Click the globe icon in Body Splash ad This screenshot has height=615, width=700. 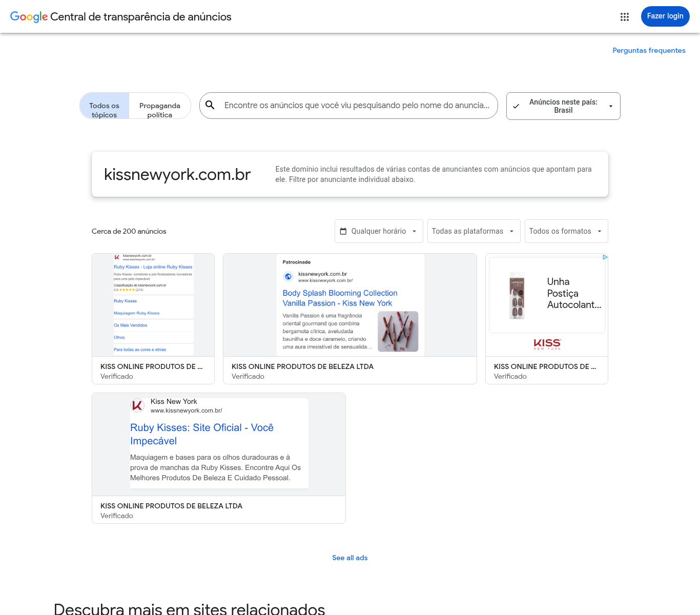click(x=289, y=277)
